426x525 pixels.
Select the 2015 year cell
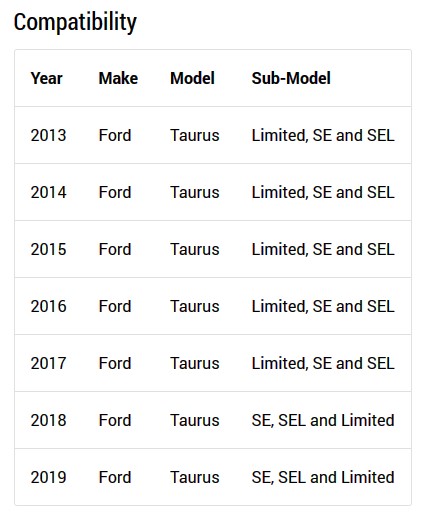point(49,249)
